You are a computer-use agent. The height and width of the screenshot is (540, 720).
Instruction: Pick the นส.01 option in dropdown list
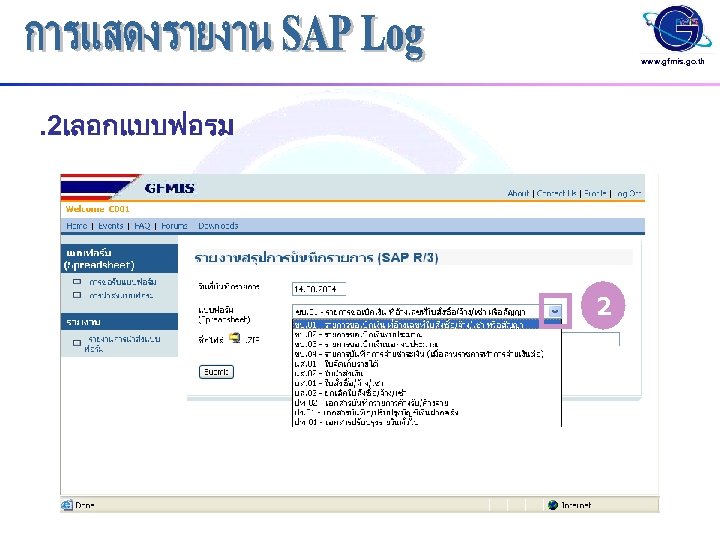pos(427,364)
